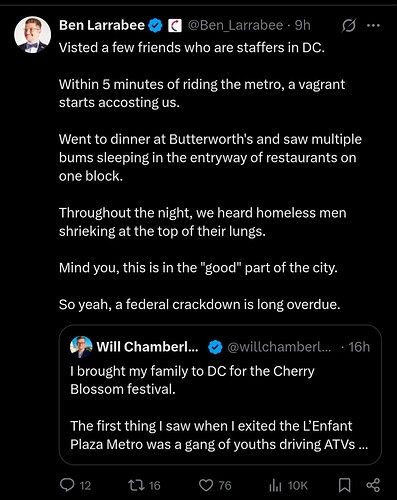The height and width of the screenshot is (500, 397).
Task: Click the Grok slashed-circle icon
Action: (x=348, y=25)
